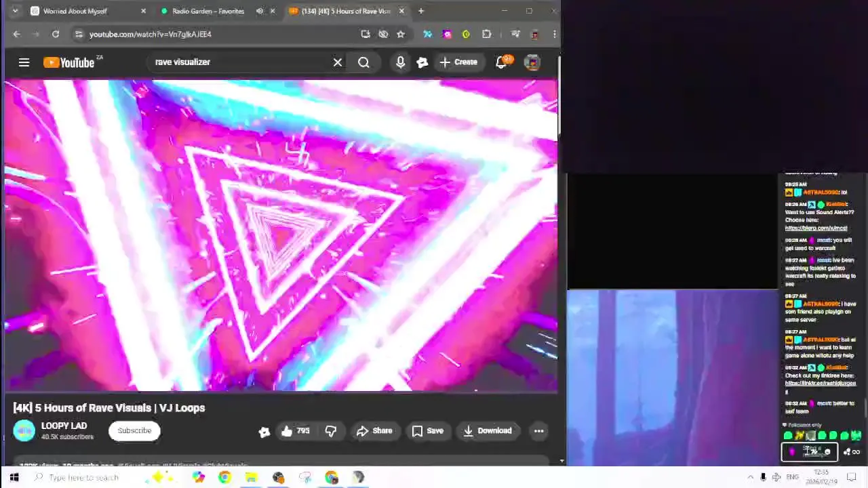Go to the YouTube home logo
868x488 pixels.
point(69,62)
